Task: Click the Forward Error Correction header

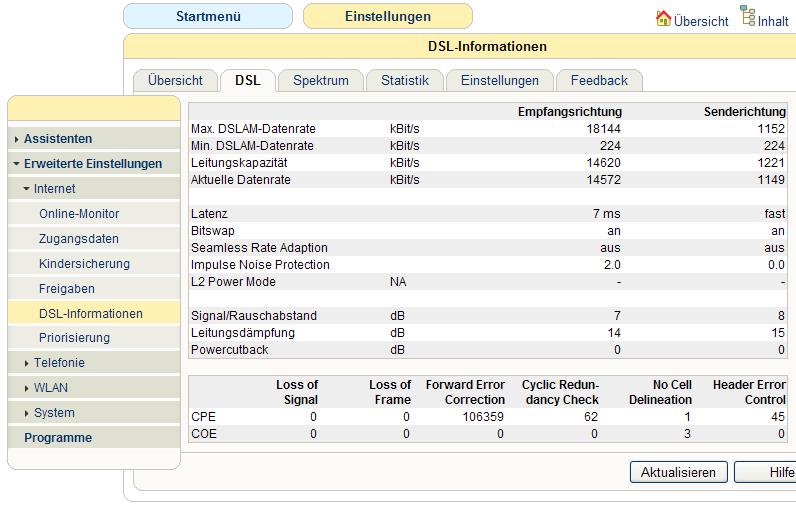Action: click(465, 392)
